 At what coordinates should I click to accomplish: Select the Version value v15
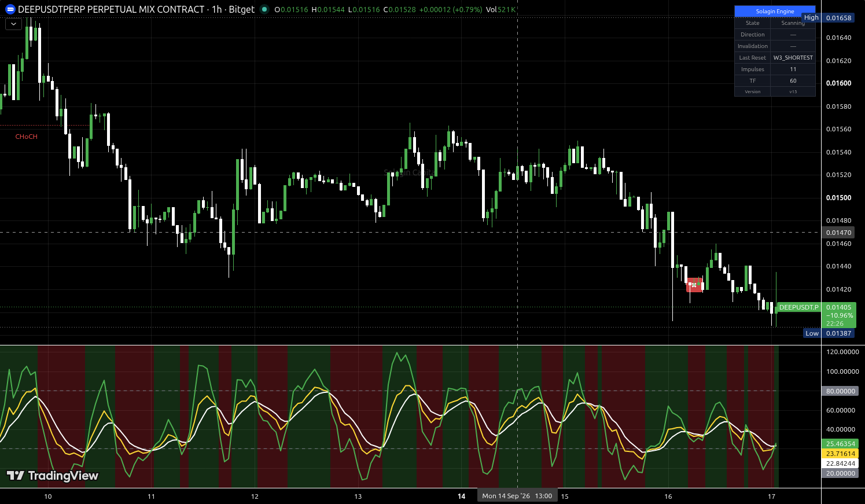[793, 91]
